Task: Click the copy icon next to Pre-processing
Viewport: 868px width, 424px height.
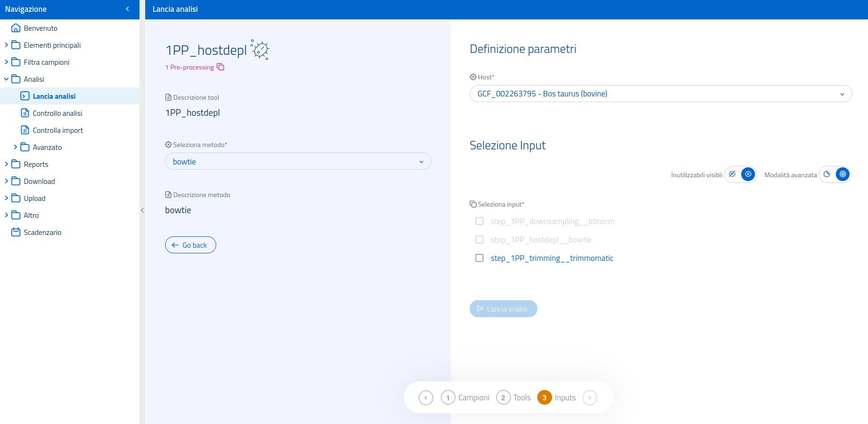Action: click(220, 67)
